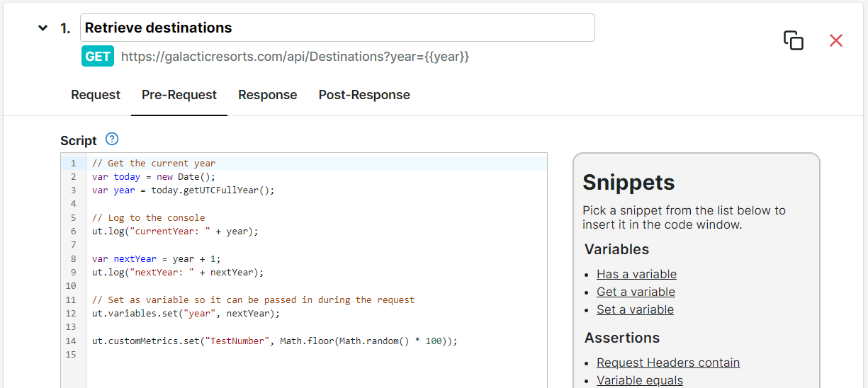Click the GET method badge
Viewport: 868px width, 388px height.
[x=98, y=56]
